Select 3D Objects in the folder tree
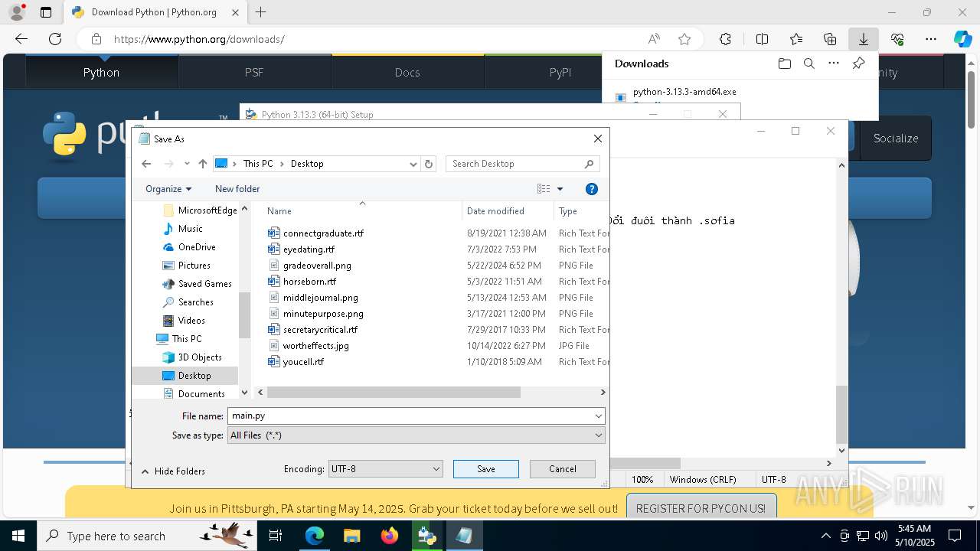This screenshot has width=980, height=551. (200, 357)
